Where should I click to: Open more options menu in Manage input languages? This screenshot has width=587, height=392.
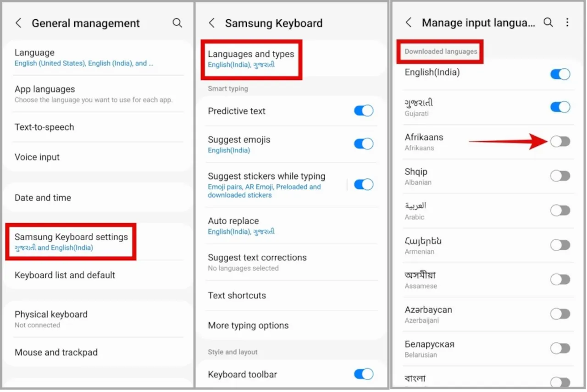click(x=568, y=22)
